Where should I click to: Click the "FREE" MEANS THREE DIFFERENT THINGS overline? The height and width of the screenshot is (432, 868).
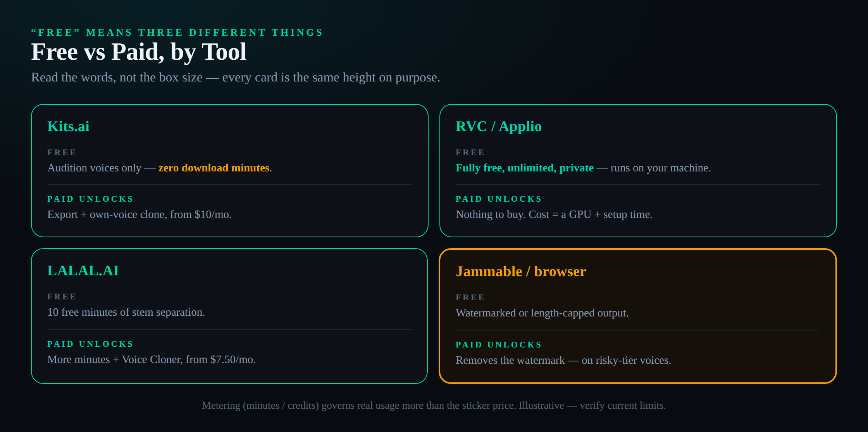tap(177, 33)
